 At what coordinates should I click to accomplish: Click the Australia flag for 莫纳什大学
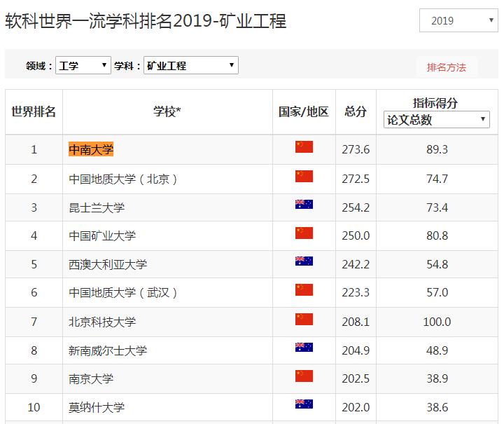(x=304, y=404)
